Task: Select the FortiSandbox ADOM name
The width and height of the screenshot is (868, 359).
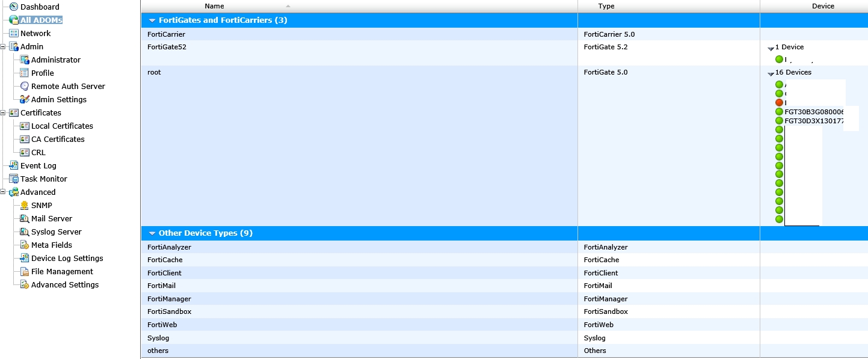Action: [x=169, y=311]
